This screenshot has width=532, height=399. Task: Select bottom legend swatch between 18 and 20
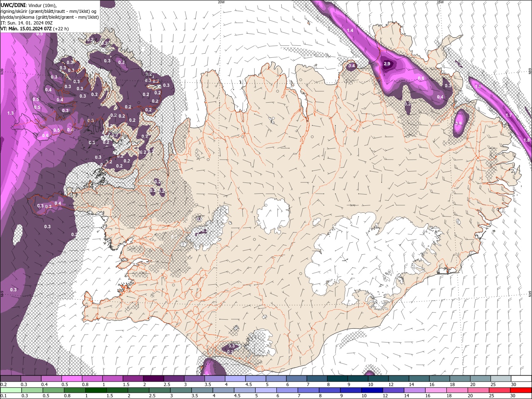(457, 390)
